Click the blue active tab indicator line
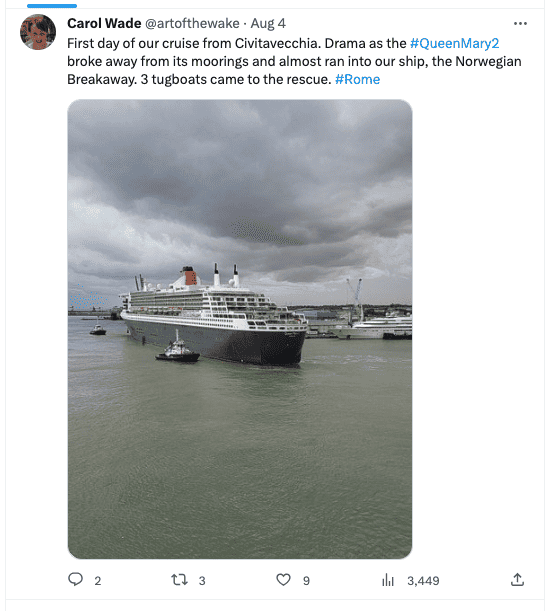The image size is (554, 611). coord(52,6)
